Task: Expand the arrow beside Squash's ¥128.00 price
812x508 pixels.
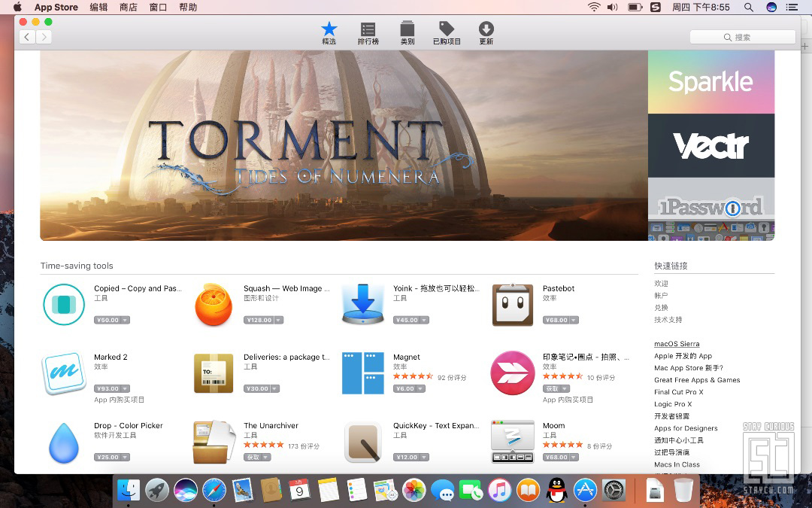Action: click(x=279, y=321)
